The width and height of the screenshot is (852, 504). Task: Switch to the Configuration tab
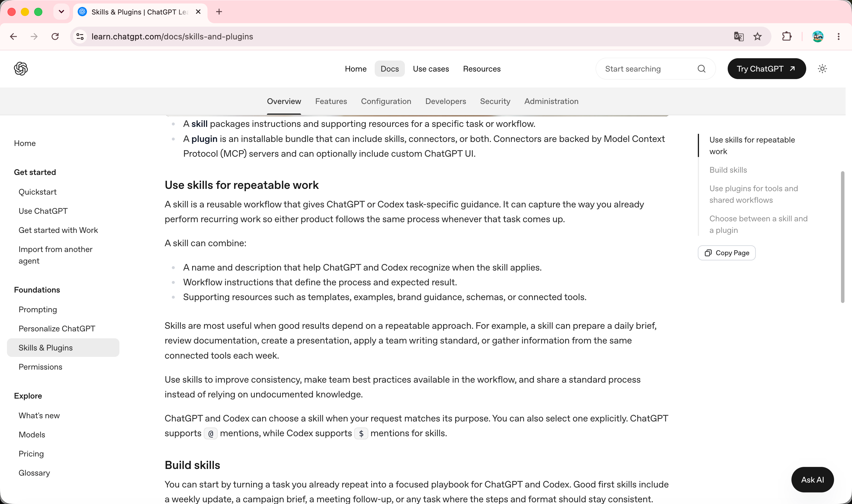tap(386, 101)
